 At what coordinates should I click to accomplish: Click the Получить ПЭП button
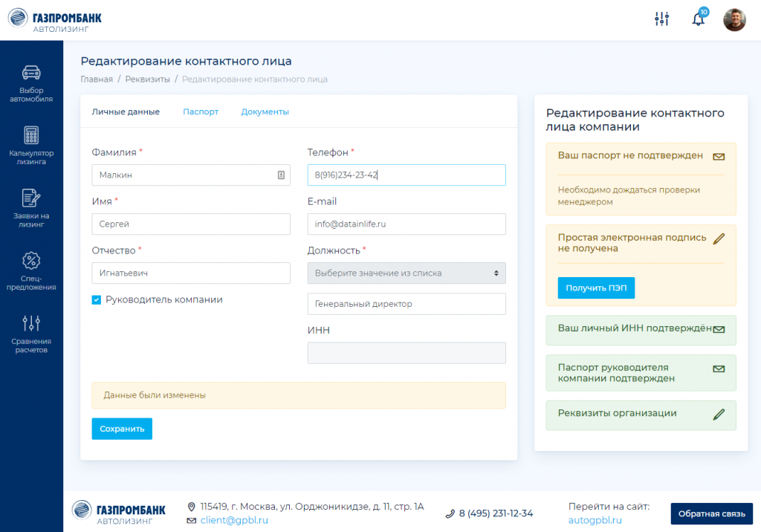596,288
